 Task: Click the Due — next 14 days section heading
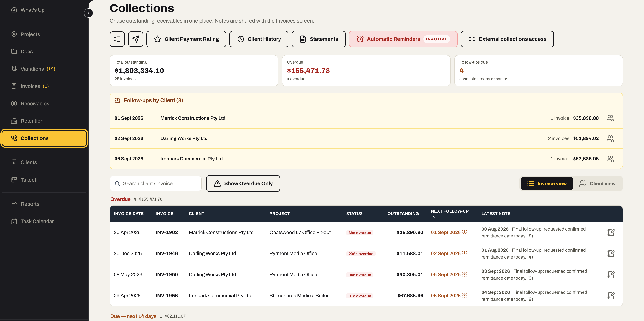(133, 316)
